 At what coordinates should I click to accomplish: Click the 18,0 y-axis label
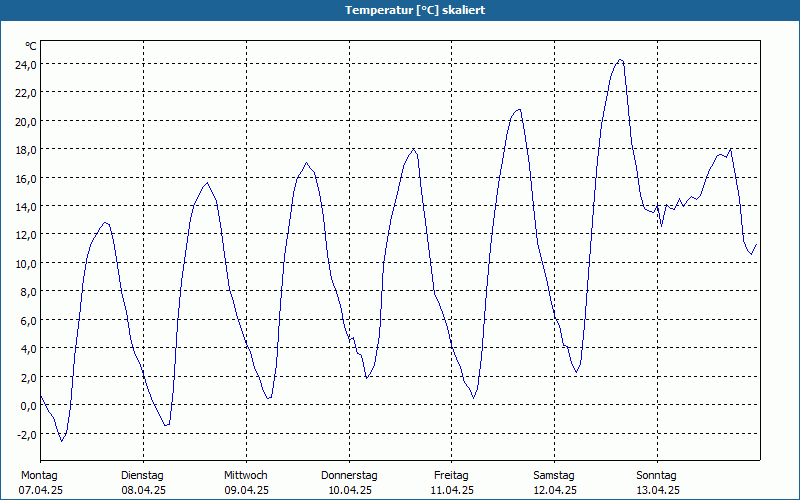point(26,150)
